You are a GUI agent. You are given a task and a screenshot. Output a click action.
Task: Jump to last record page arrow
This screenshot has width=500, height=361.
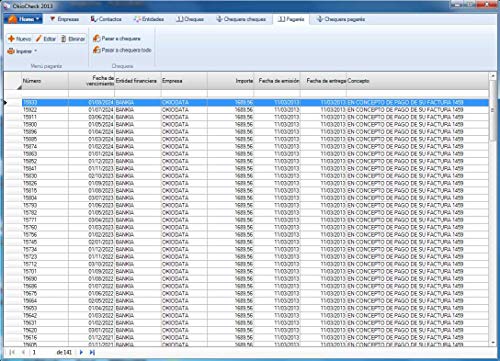[92, 352]
